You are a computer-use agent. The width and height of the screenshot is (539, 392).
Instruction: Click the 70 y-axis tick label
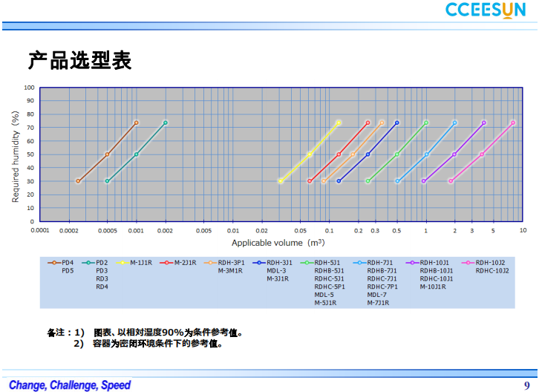31,128
